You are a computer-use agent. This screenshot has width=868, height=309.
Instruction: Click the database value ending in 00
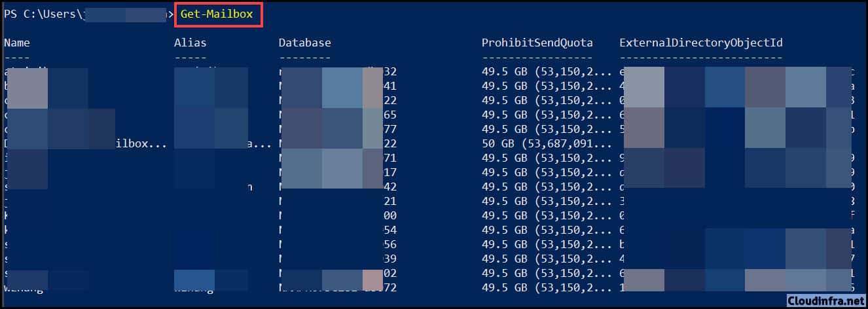[338, 215]
